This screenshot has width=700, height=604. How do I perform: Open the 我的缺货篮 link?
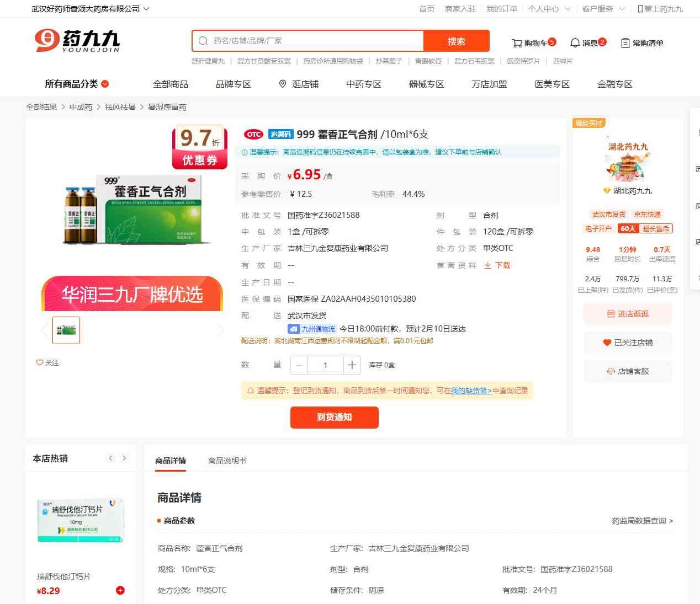[x=471, y=391]
